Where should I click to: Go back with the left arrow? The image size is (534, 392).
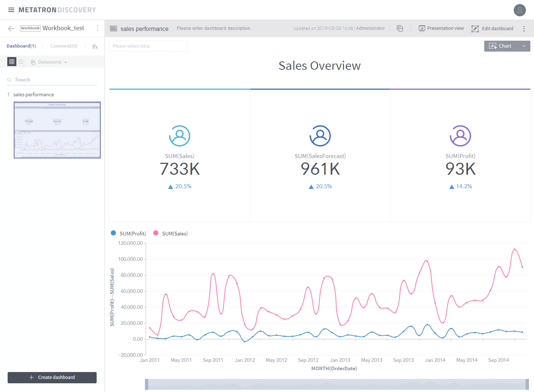coord(11,28)
